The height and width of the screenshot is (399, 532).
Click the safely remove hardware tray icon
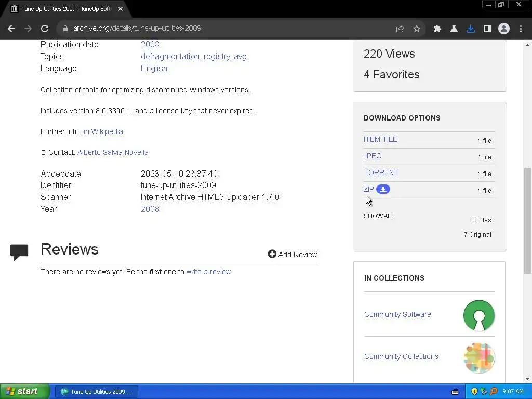point(484,392)
